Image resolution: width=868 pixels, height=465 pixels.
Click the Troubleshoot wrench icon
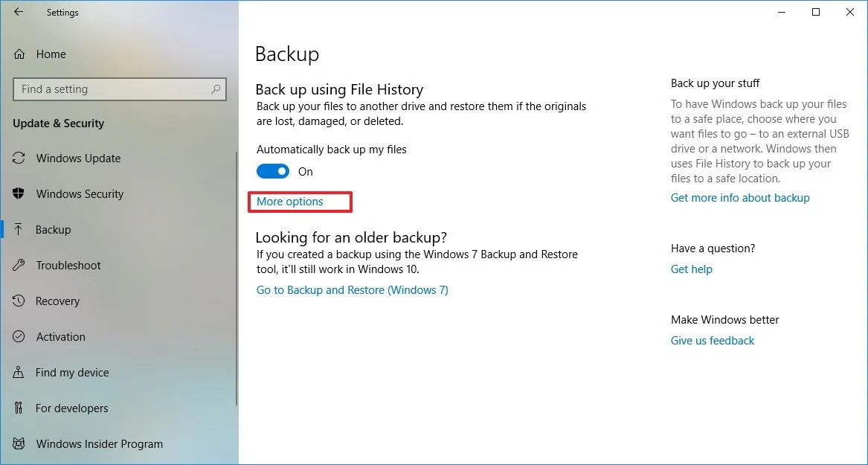19,265
